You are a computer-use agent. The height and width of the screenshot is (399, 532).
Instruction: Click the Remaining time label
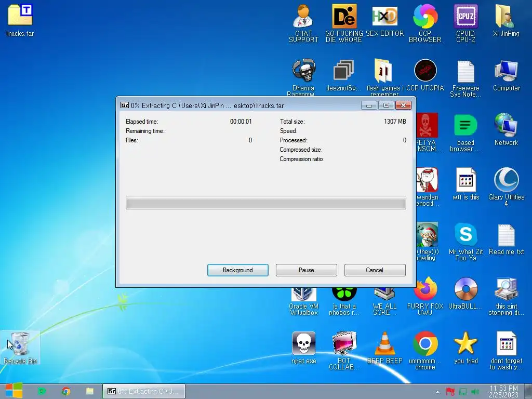(x=145, y=131)
